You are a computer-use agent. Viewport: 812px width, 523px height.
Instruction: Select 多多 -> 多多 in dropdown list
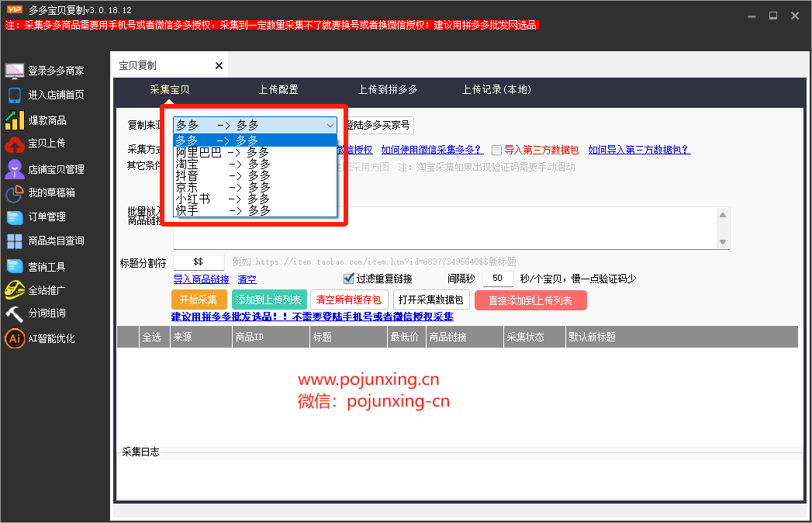255,140
